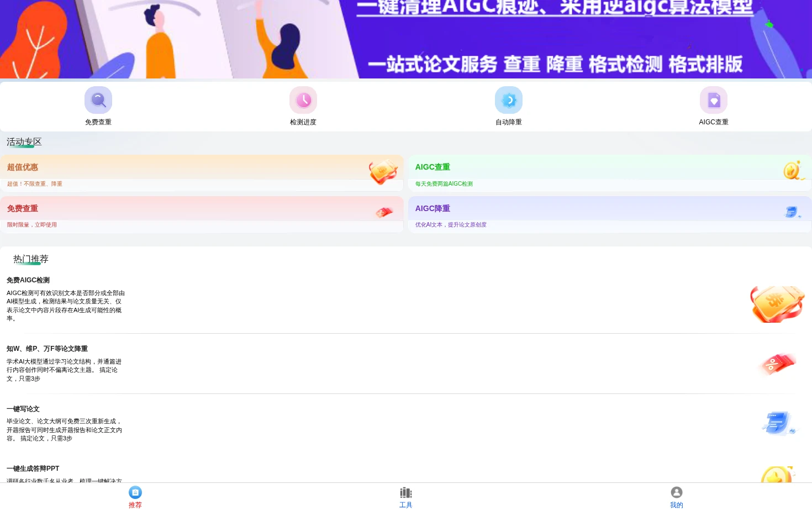This screenshot has height=510, width=812.
Task: Click the 限时限量，立即使用 subtitle
Action: coord(32,225)
